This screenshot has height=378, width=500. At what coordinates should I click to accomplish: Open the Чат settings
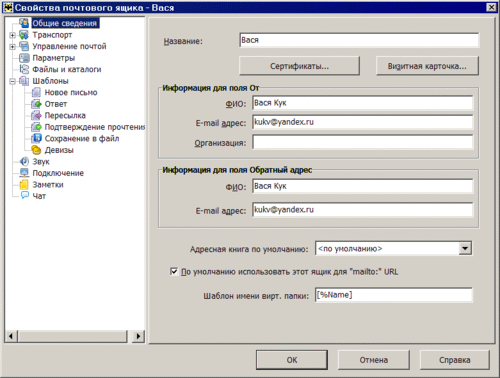point(39,196)
